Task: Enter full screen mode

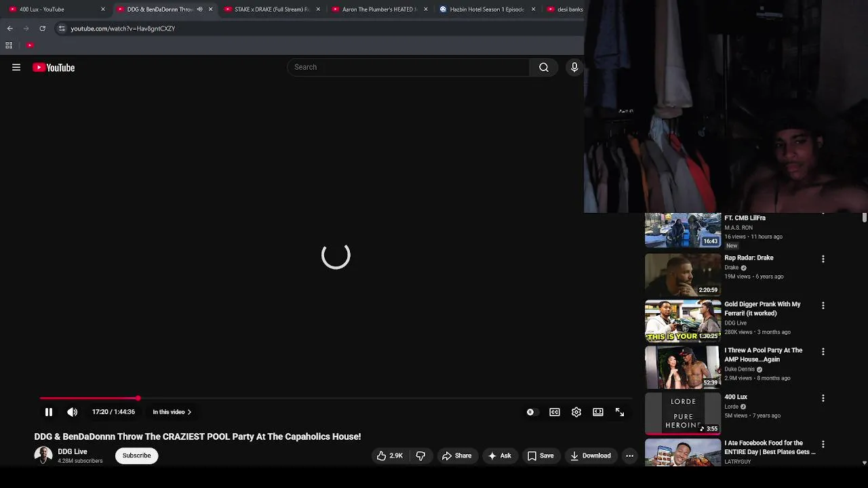Action: click(620, 412)
